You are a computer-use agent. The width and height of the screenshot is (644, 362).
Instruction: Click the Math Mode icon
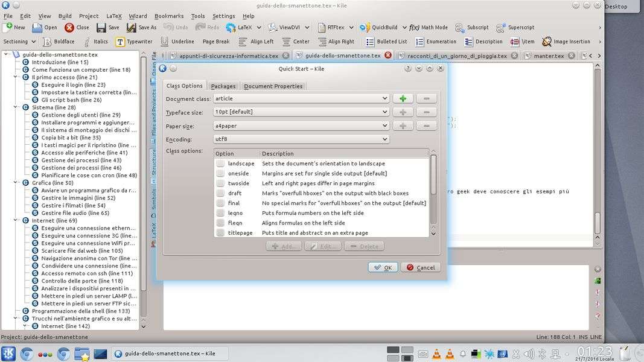click(x=414, y=27)
